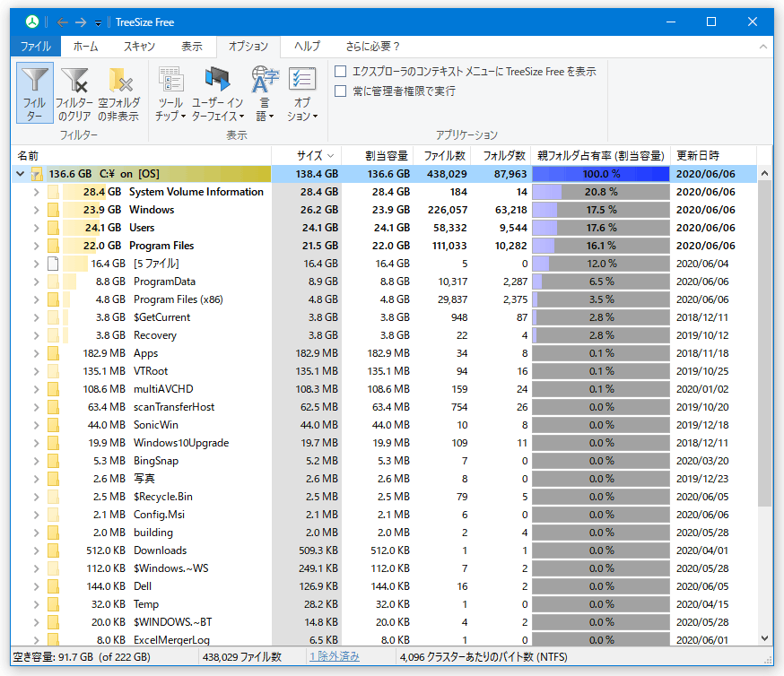Viewport: 784px width, 676px height.
Task: Expand the Program Files folder node
Action: click(36, 246)
